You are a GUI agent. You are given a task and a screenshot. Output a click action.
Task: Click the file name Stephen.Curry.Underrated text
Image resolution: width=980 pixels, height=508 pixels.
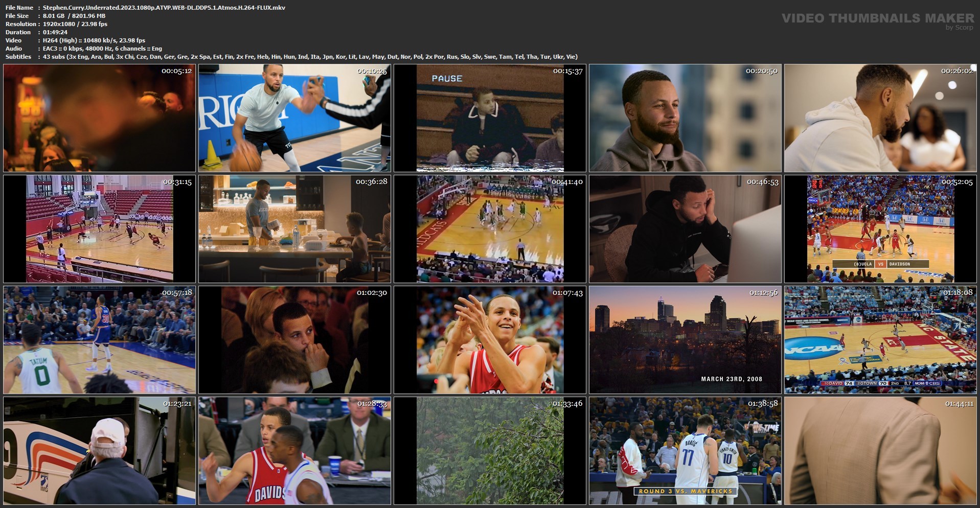click(x=164, y=8)
